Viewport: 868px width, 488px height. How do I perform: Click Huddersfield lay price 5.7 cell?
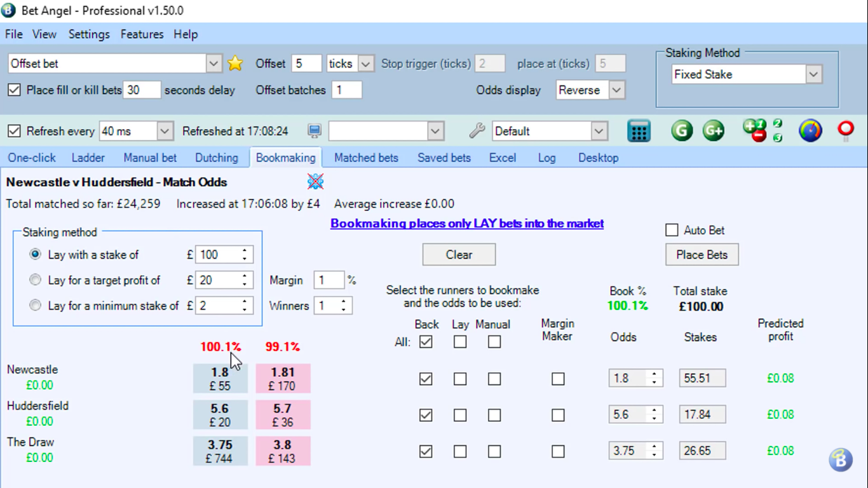283,415
